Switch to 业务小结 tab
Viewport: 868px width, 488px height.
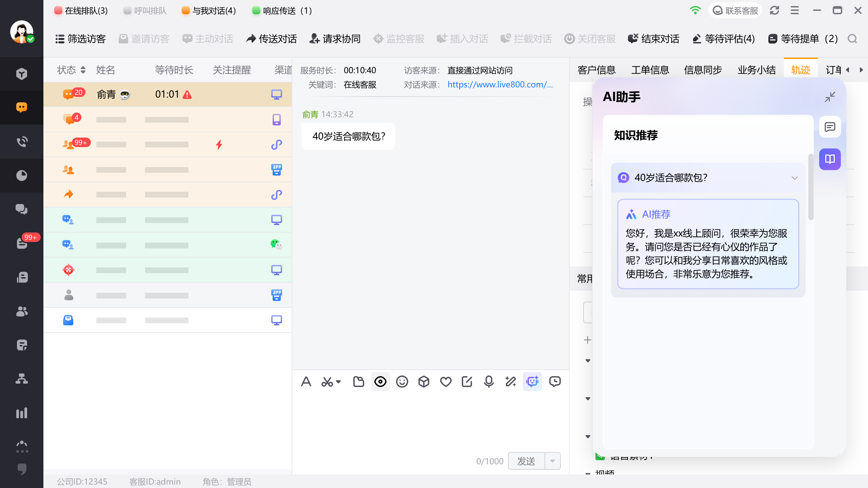(x=756, y=70)
